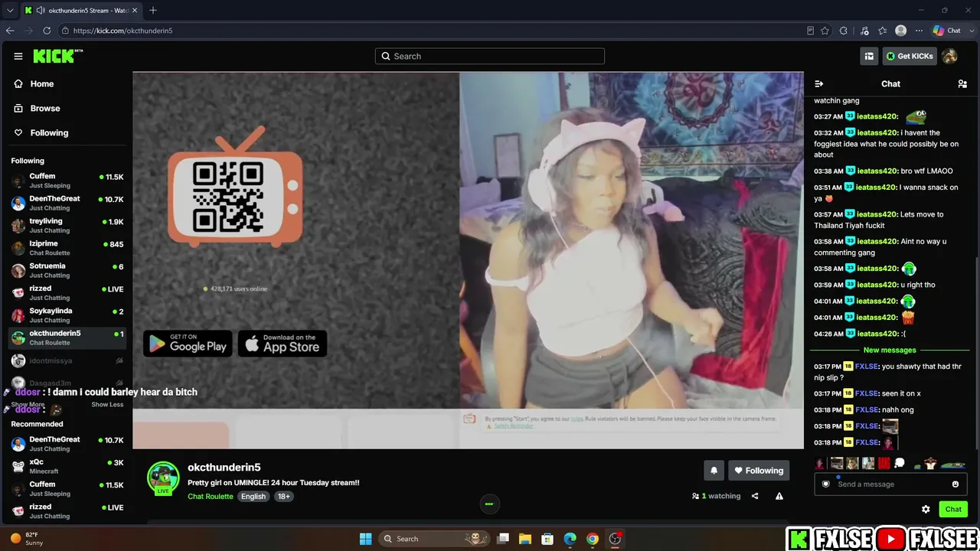The image size is (980, 551).
Task: Open File Explorer from the taskbar
Action: tap(525, 539)
